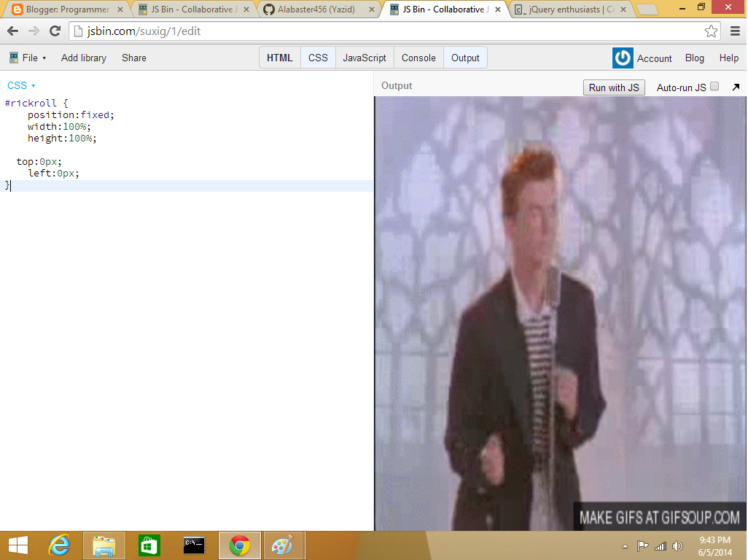Image resolution: width=748 pixels, height=560 pixels.
Task: Click the height:100%; line in the editor
Action: pos(62,139)
